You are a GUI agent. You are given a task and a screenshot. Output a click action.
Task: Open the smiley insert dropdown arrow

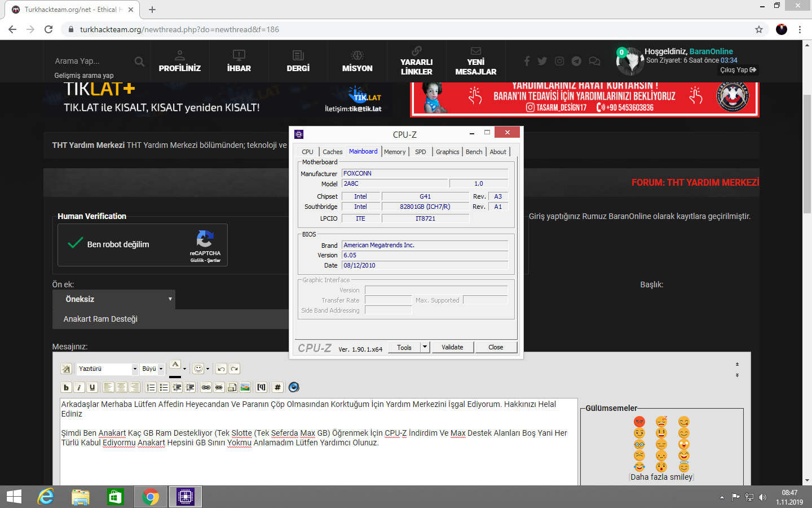(x=208, y=369)
